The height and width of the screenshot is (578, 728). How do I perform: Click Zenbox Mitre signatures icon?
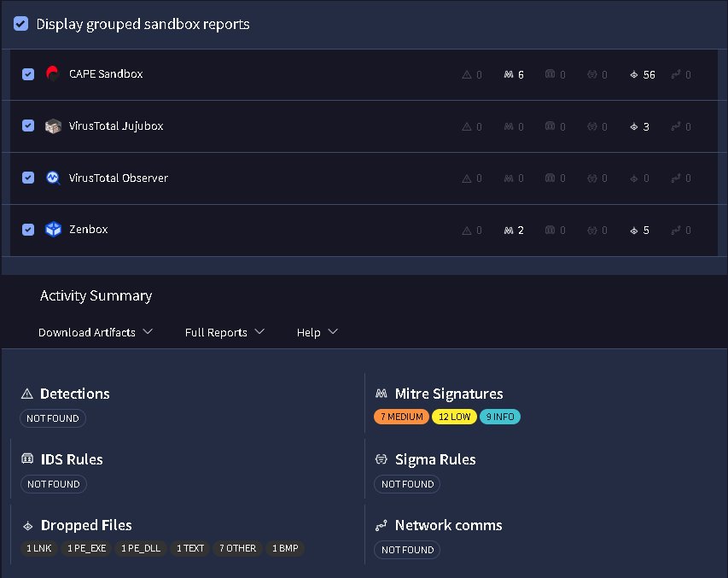(x=509, y=231)
